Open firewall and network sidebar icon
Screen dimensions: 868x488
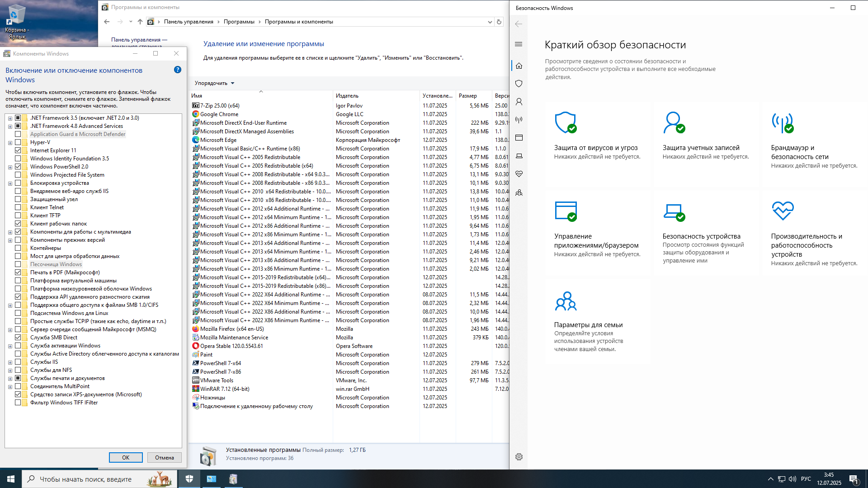[x=519, y=120]
